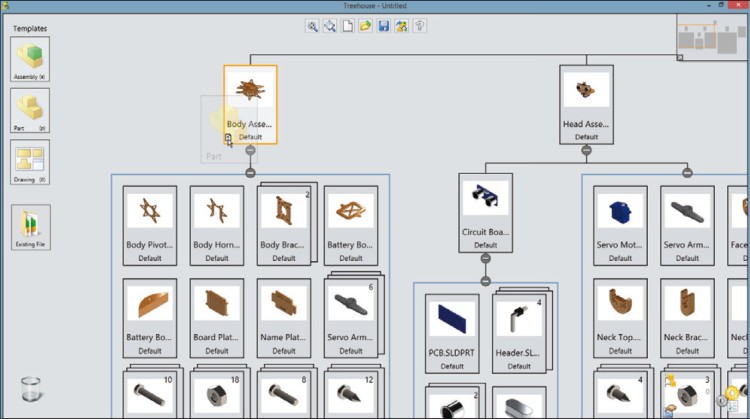Collapse the Circuit Board node

coord(486,257)
